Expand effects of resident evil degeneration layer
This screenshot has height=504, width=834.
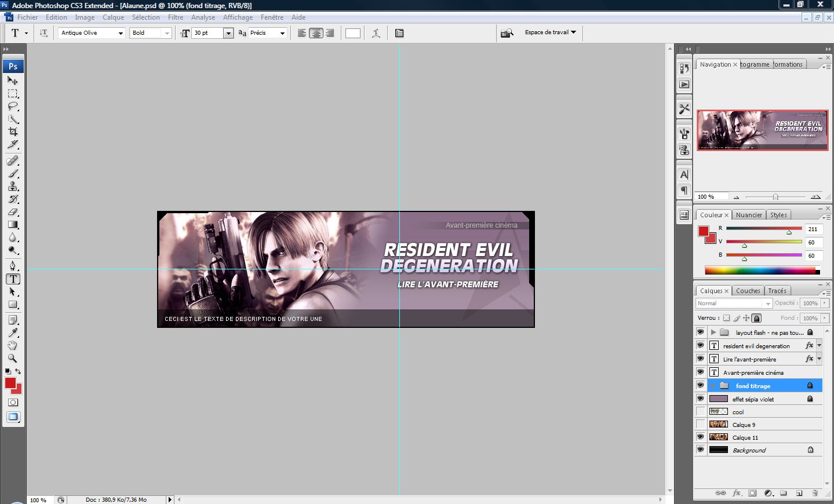click(819, 345)
